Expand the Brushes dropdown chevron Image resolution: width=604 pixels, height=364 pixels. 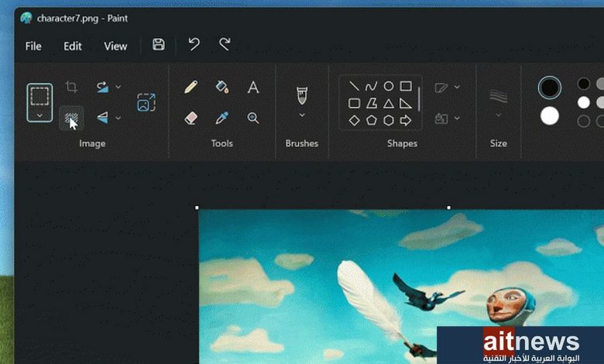point(302,115)
